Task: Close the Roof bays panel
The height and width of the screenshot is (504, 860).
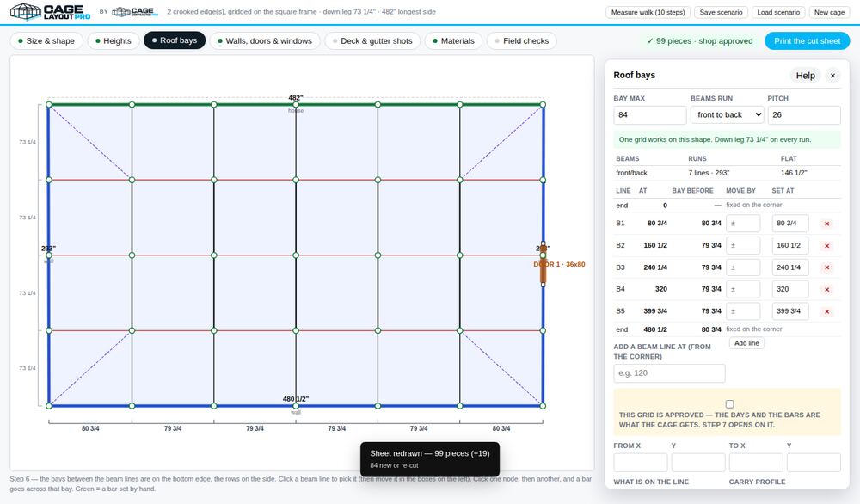Action: click(x=832, y=76)
